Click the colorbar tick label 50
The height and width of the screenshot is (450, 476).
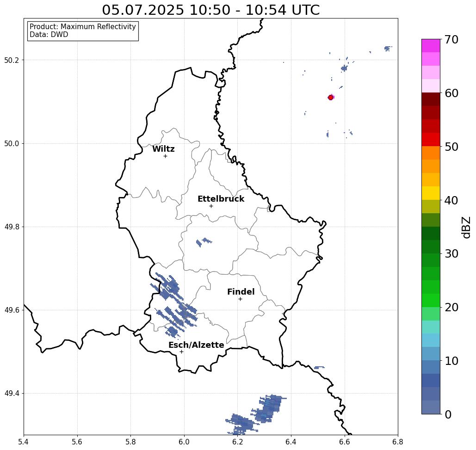point(451,147)
